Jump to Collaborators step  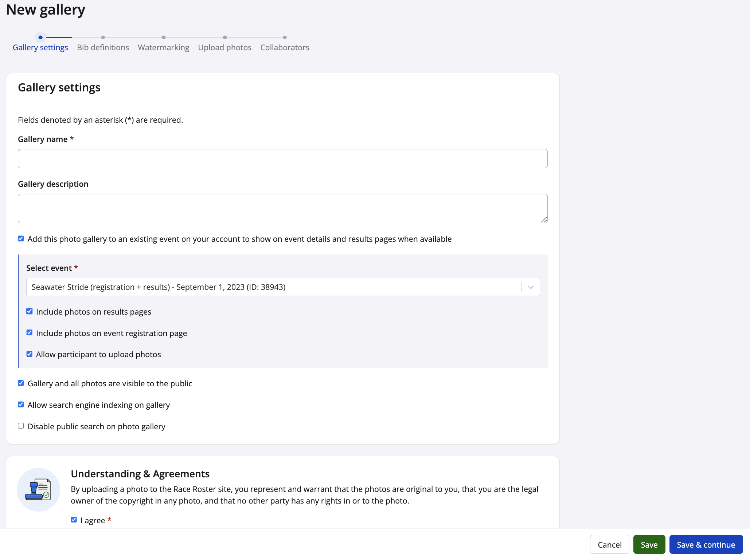tap(285, 47)
